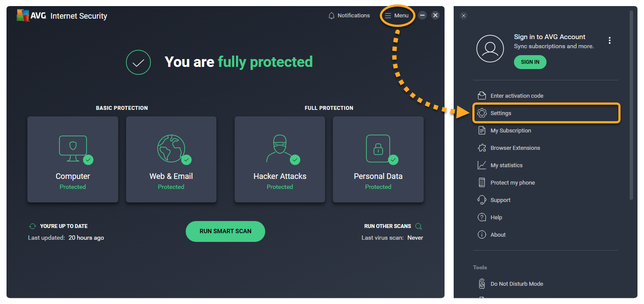The width and height of the screenshot is (644, 304).
Task: Click the side menu vertical scrollbar
Action: click(631, 104)
